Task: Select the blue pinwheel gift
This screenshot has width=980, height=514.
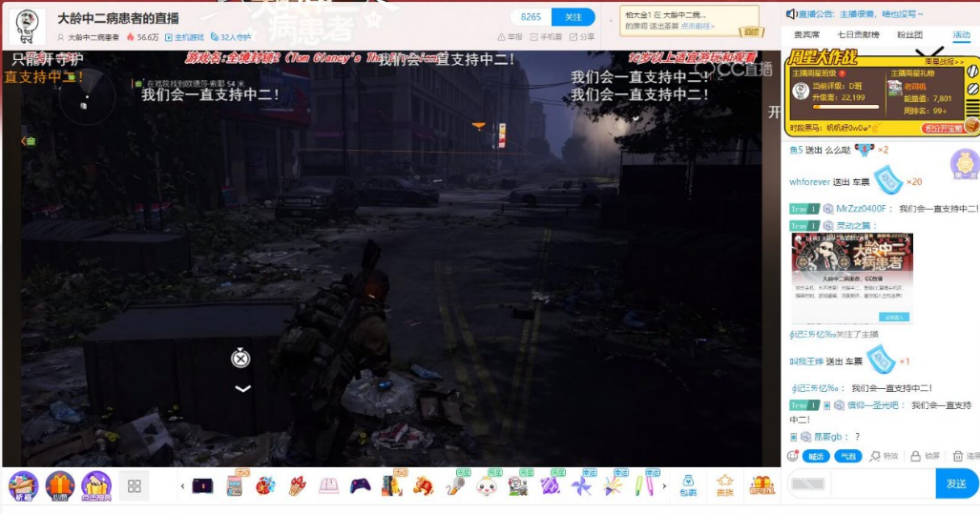Action: [x=581, y=486]
